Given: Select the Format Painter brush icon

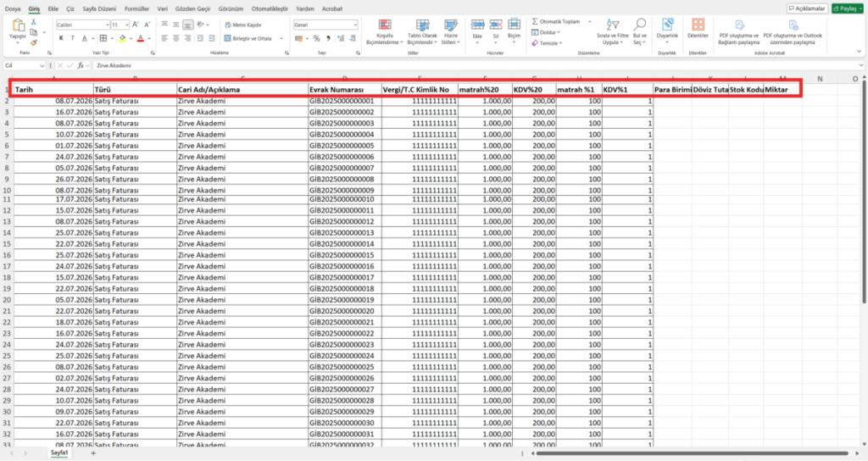Looking at the screenshot, I should pyautogui.click(x=34, y=42).
